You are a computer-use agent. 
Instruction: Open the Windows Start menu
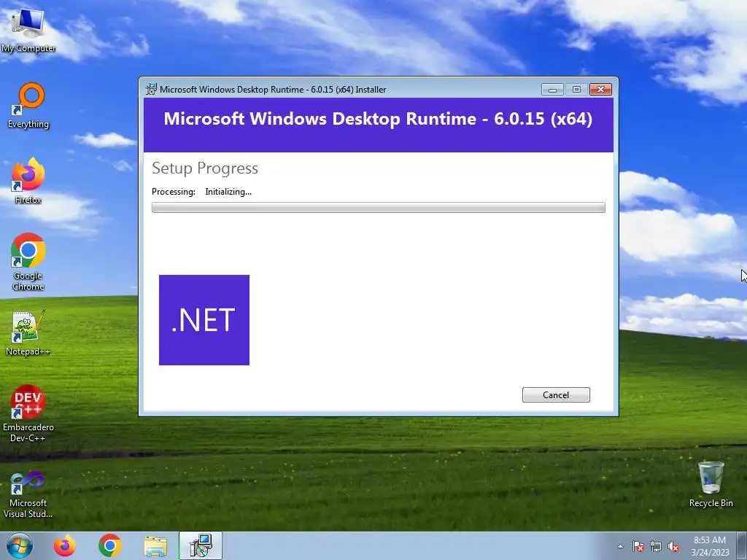tap(20, 545)
